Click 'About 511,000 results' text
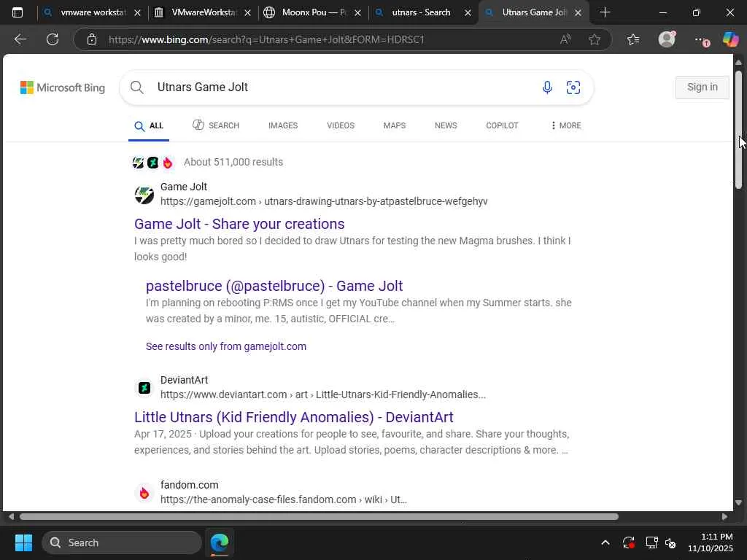This screenshot has width=747, height=560. [x=233, y=162]
